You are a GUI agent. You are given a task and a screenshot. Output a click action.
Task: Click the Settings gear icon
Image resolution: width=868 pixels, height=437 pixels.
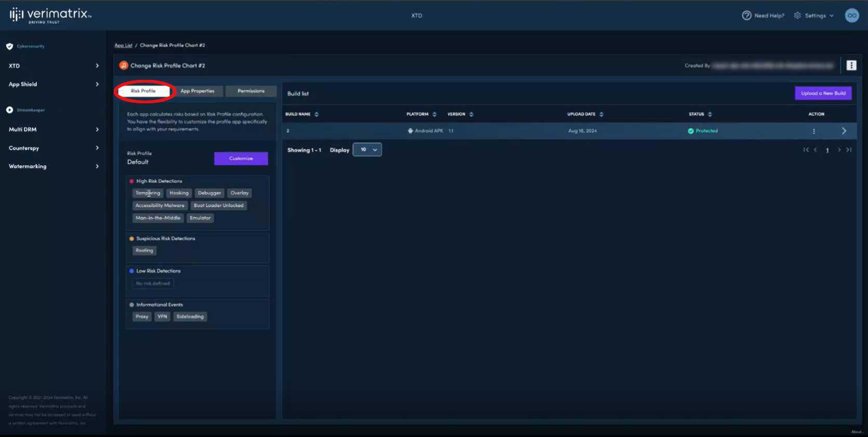click(x=797, y=16)
